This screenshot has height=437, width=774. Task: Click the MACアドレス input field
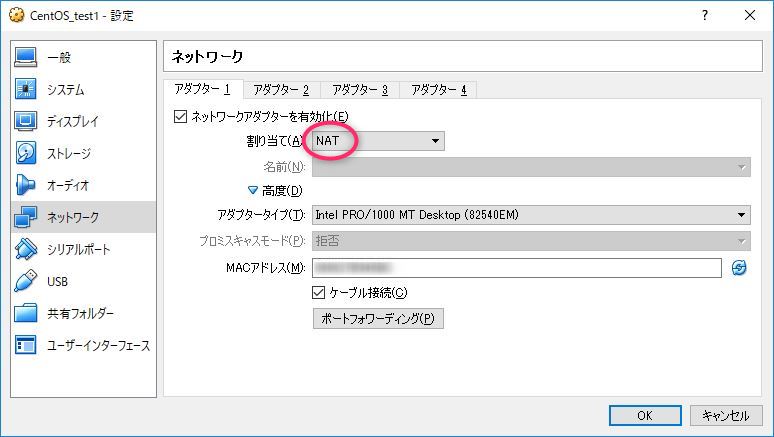(x=517, y=268)
